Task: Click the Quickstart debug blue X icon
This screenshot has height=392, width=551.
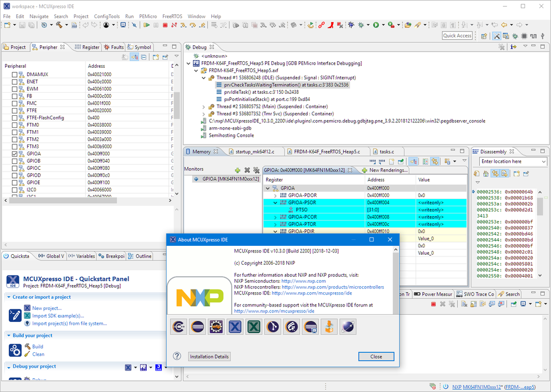Action: 129,367
